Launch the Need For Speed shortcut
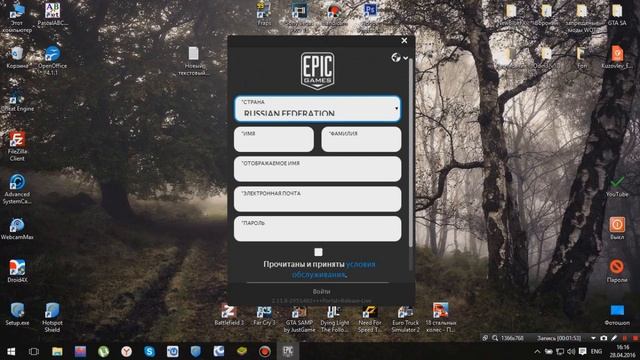 point(370,318)
